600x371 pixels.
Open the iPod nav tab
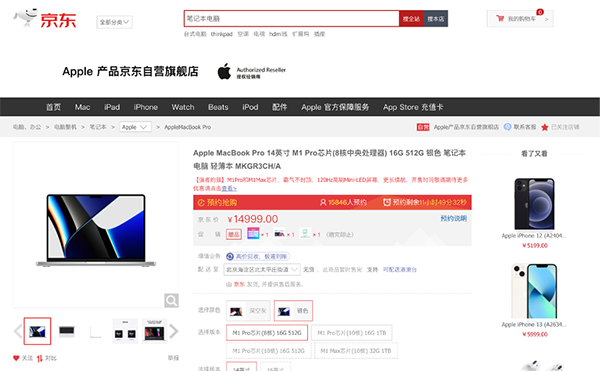(250, 107)
